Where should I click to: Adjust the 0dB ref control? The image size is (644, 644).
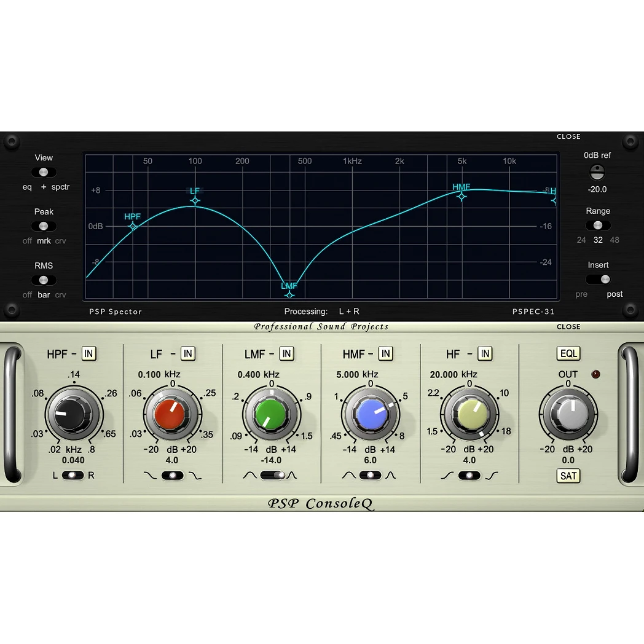click(597, 172)
